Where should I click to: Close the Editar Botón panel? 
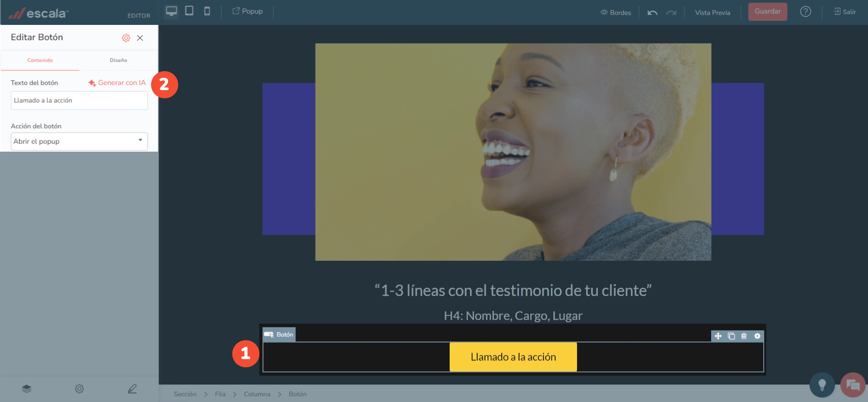click(140, 38)
